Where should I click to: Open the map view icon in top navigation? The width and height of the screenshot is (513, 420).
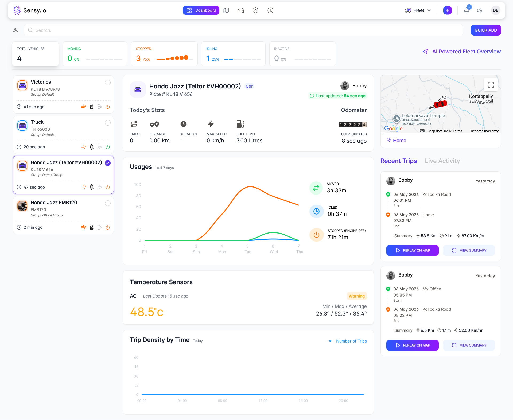coord(226,10)
